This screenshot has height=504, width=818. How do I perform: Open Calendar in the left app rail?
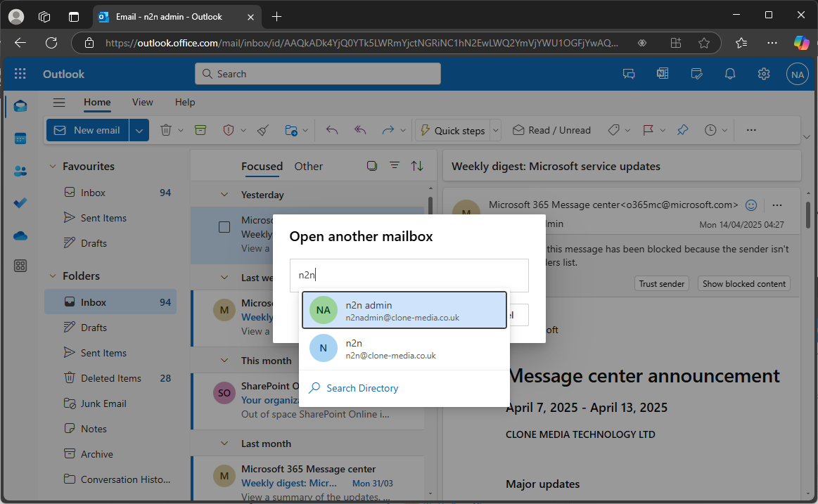click(20, 138)
